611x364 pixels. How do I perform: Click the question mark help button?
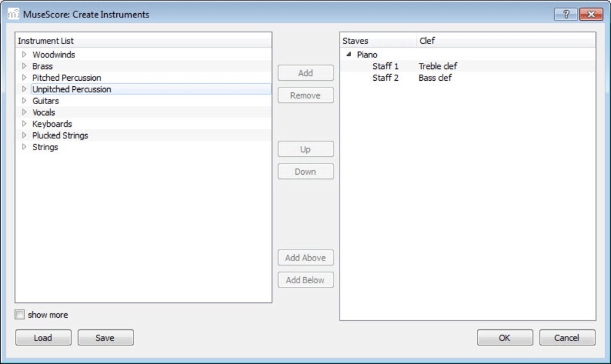pyautogui.click(x=565, y=14)
